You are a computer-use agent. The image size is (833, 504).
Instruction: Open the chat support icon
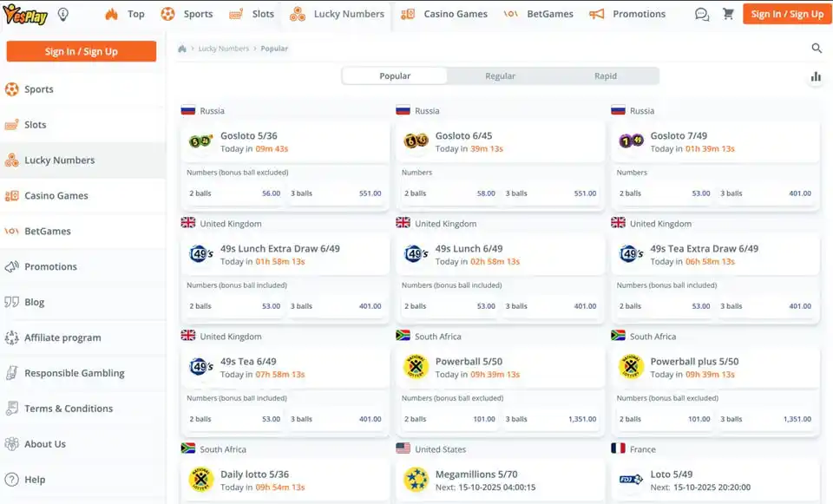702,14
